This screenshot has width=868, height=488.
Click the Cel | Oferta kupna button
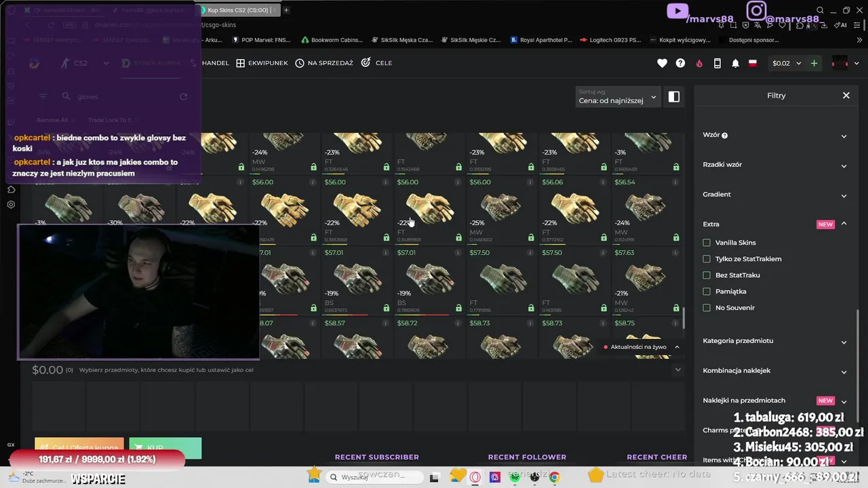pos(79,447)
